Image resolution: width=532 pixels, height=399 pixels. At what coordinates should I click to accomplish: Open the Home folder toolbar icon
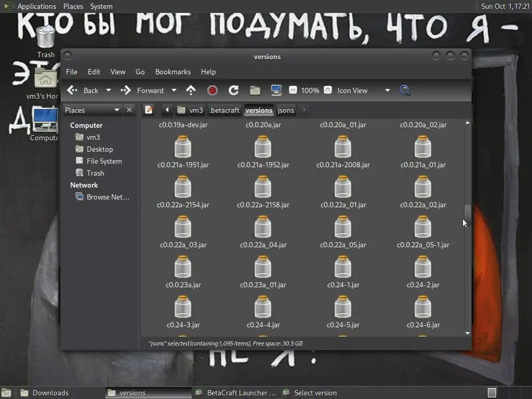pyautogui.click(x=255, y=90)
